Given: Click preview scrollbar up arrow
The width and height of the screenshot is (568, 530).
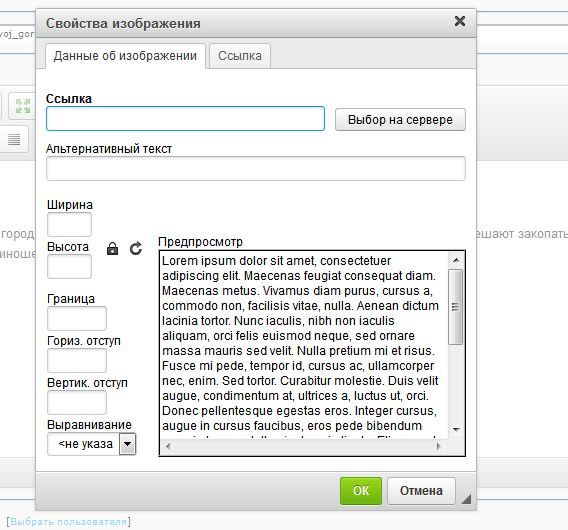Looking at the screenshot, I should (456, 260).
